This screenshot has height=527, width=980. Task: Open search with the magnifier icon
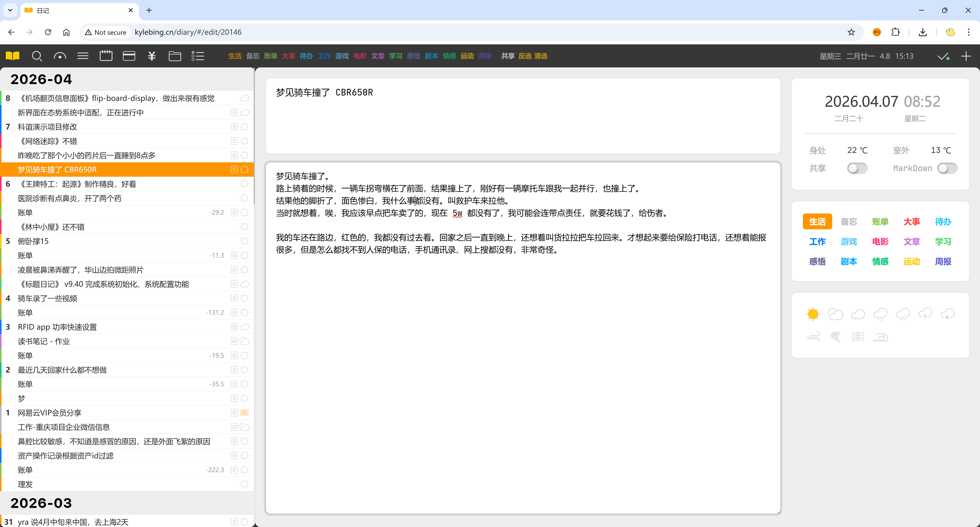coord(36,56)
